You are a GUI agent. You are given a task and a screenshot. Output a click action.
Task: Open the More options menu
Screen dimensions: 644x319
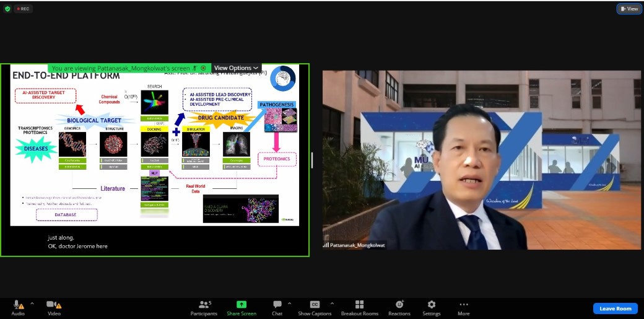[463, 305]
